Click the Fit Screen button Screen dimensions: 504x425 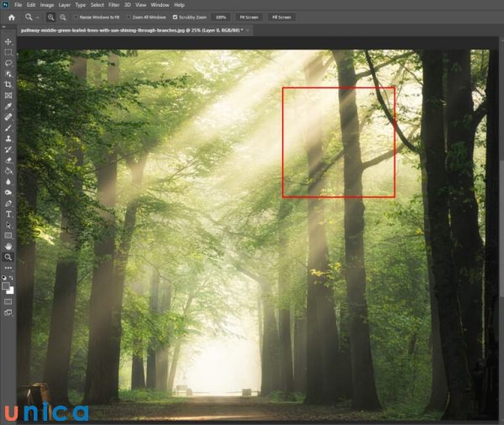pos(249,18)
